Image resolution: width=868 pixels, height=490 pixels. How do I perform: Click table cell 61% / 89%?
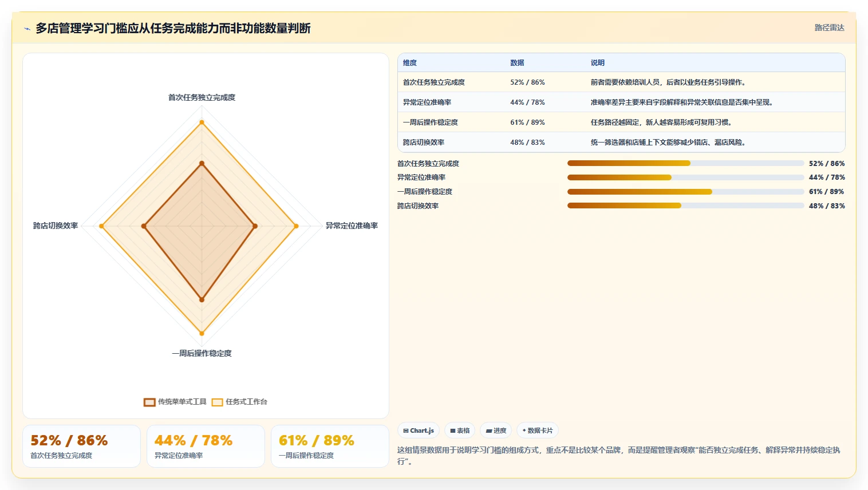pyautogui.click(x=527, y=122)
